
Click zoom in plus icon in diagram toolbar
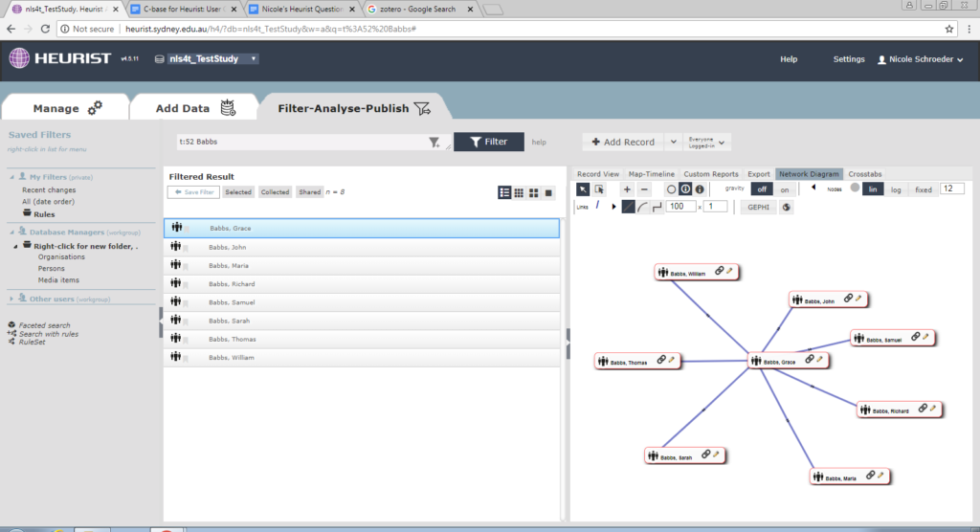coord(627,189)
